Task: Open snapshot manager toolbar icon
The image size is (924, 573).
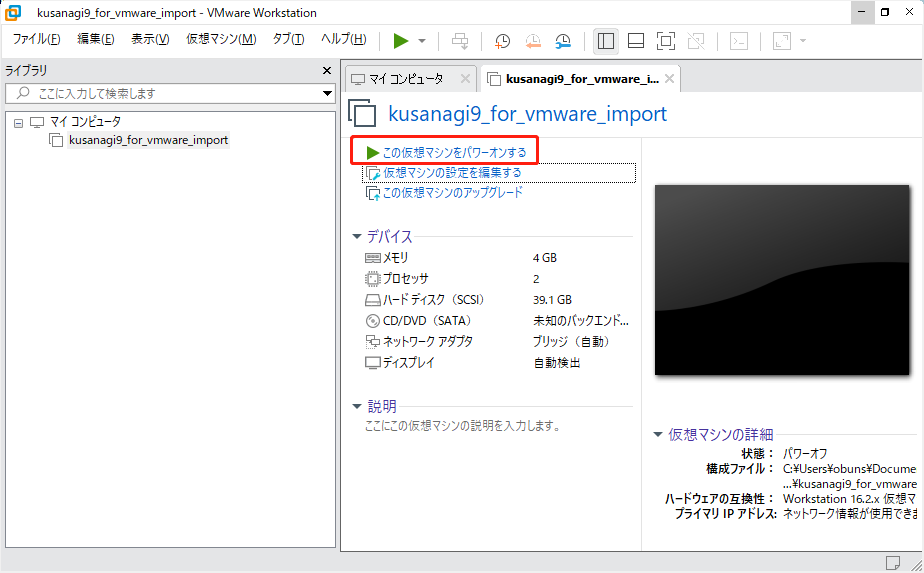Action: [563, 41]
